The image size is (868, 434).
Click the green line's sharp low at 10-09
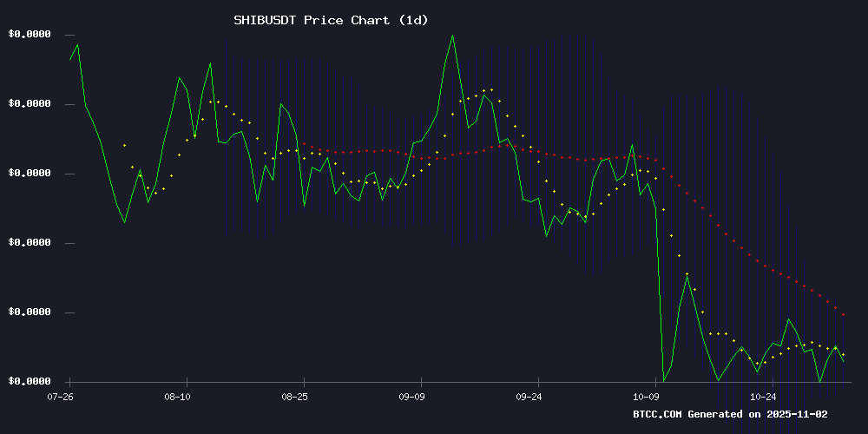[663, 381]
